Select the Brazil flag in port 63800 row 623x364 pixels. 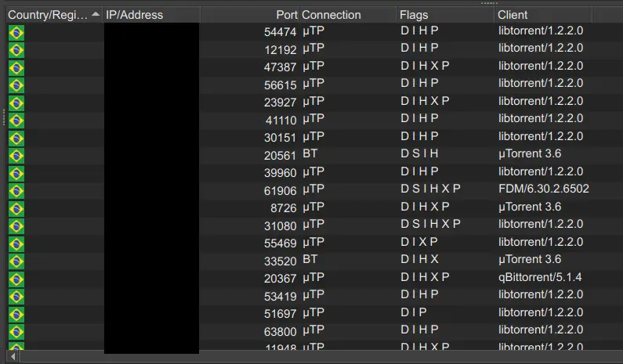(x=16, y=331)
